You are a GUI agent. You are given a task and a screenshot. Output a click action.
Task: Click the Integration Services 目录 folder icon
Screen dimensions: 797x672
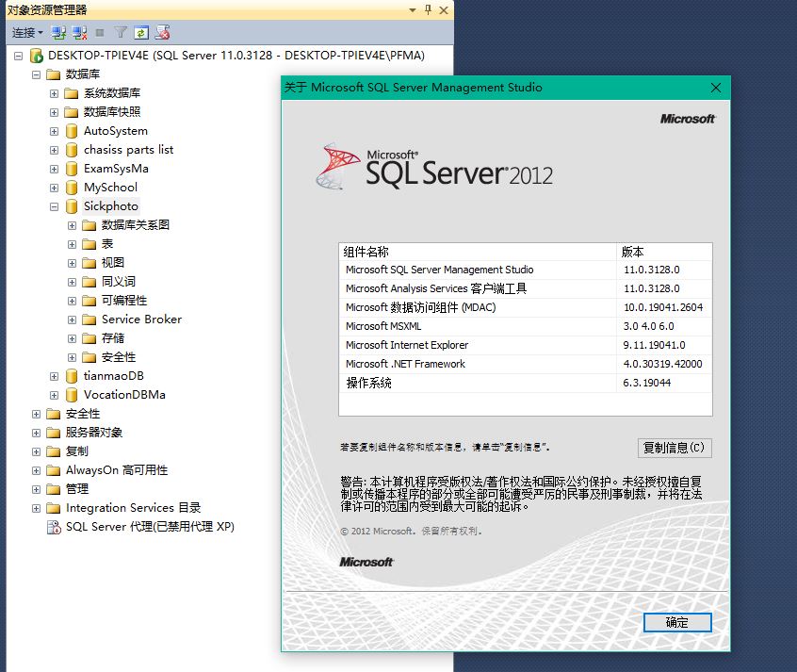click(54, 508)
